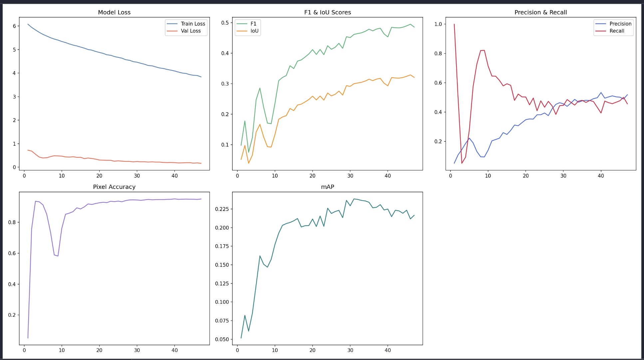Select the IoU legend label

[x=254, y=31]
